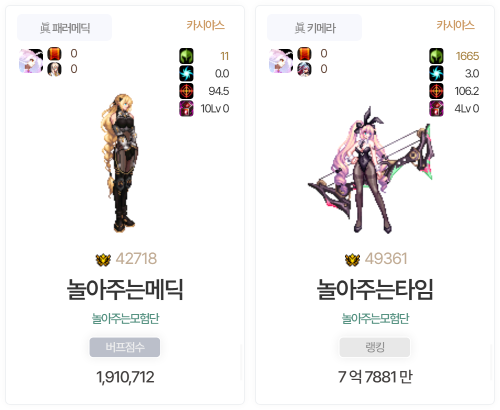Click the 랭킹 button
500x410 pixels.
(375, 347)
